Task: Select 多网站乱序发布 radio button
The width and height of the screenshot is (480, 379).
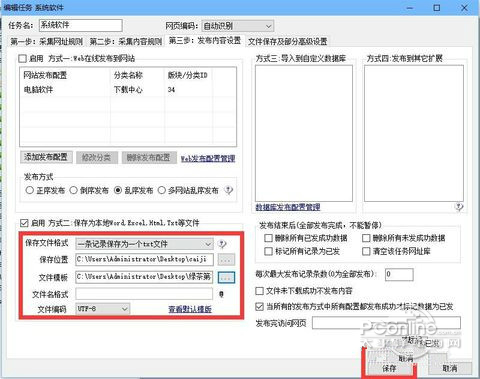Action: [162, 190]
